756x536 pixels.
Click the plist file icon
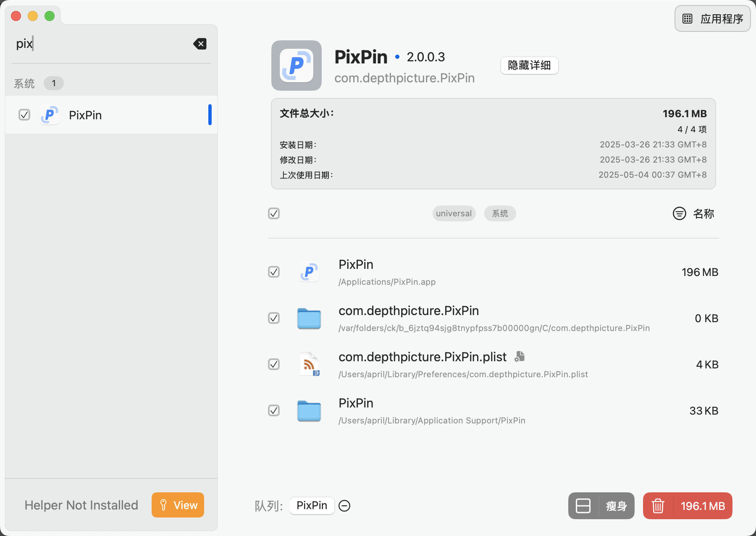[x=310, y=364]
